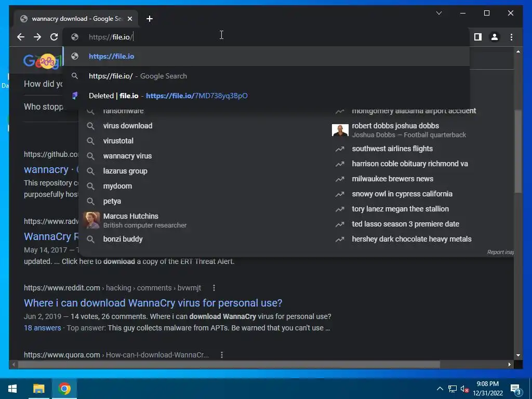Click the 'Report inappropriate predictions' link
Image resolution: width=532 pixels, height=399 pixels.
tap(500, 252)
